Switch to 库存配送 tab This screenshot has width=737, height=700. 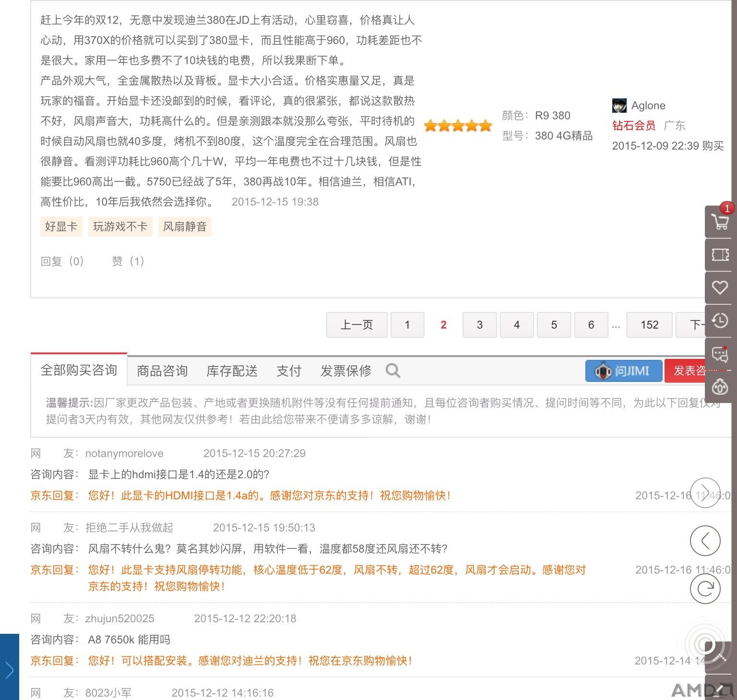click(x=232, y=371)
